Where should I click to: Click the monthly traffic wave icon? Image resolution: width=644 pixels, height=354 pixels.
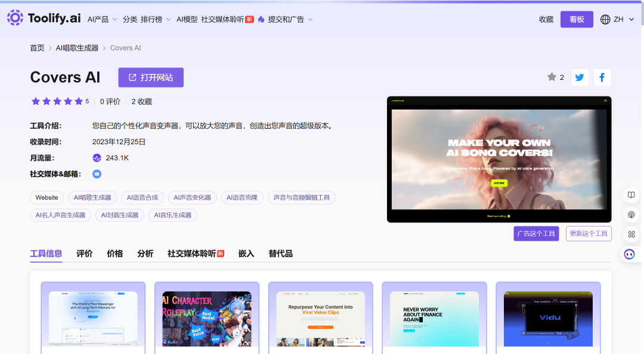[x=97, y=158]
